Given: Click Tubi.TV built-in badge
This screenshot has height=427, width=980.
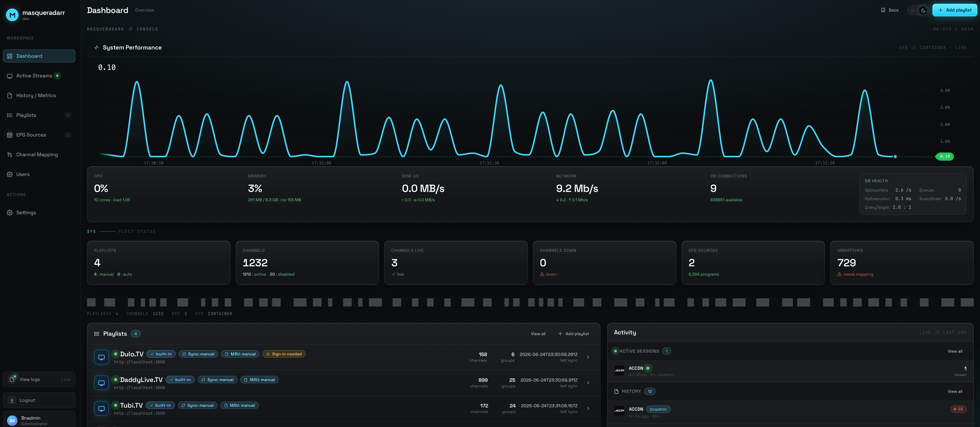Looking at the screenshot, I should (160, 405).
